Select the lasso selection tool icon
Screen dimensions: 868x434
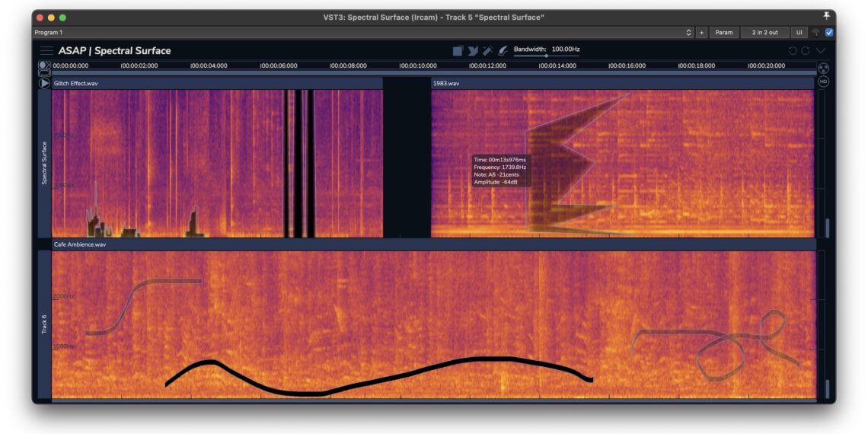click(472, 51)
